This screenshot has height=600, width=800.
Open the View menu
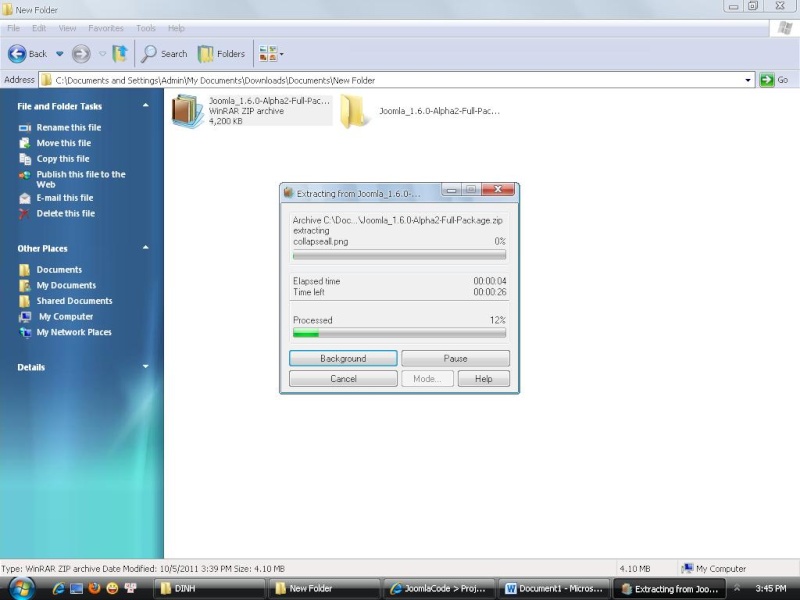[x=67, y=28]
